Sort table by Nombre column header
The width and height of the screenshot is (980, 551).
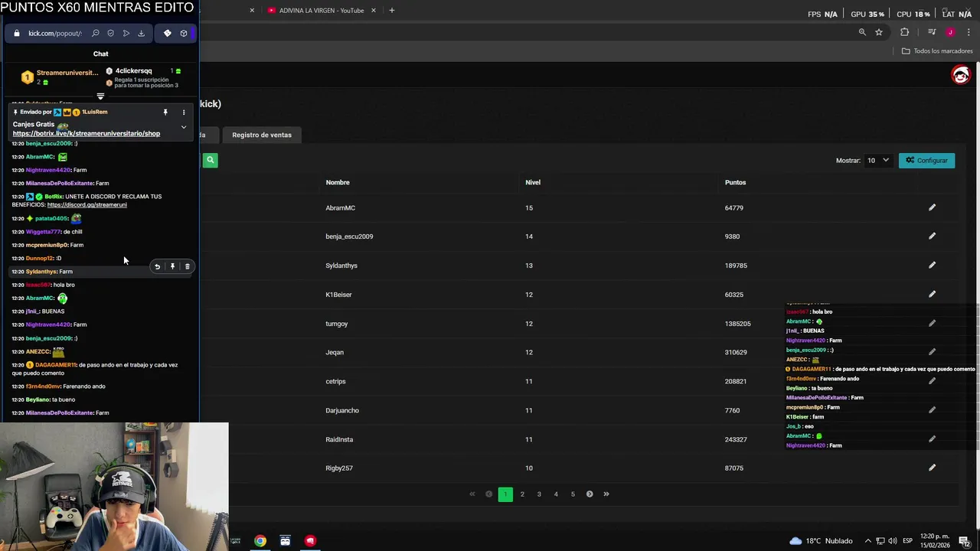(x=338, y=182)
